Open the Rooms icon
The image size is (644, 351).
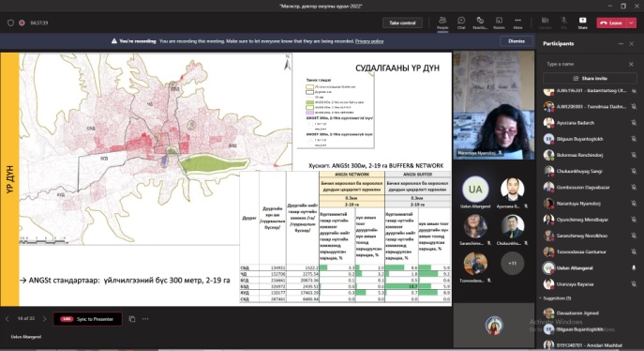click(499, 23)
